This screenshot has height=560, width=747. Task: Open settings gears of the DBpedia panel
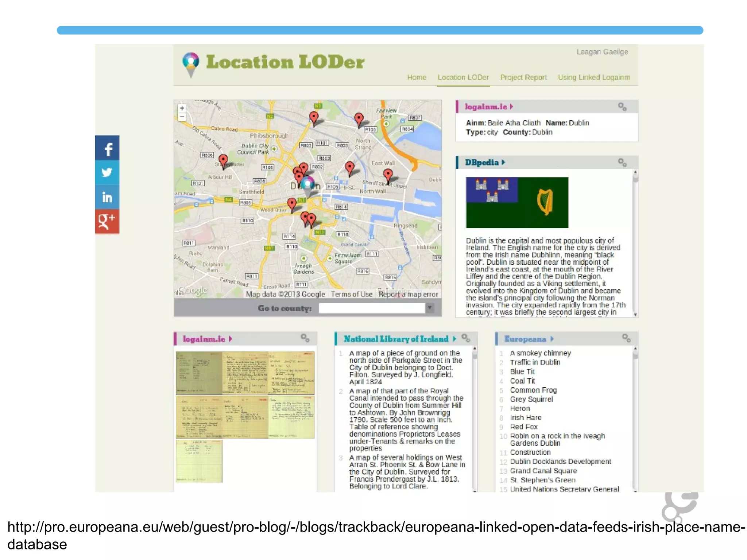point(622,162)
